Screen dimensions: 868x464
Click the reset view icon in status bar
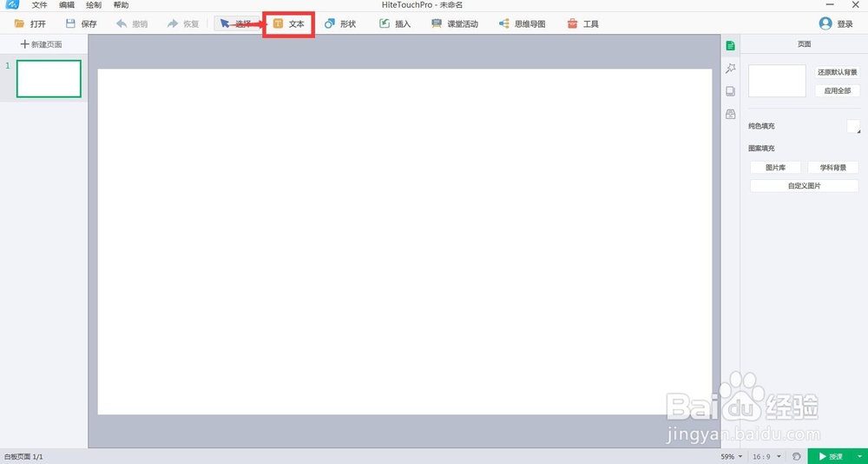click(797, 457)
